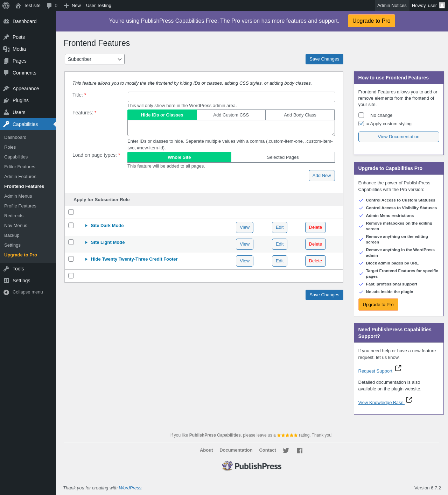Open the Admin Notices panel

tap(392, 6)
